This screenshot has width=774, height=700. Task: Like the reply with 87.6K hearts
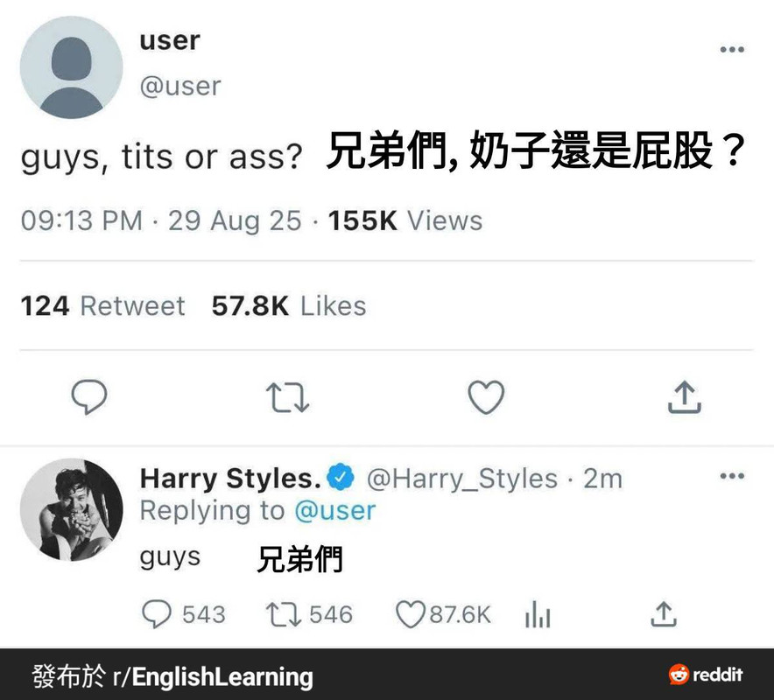click(x=443, y=614)
